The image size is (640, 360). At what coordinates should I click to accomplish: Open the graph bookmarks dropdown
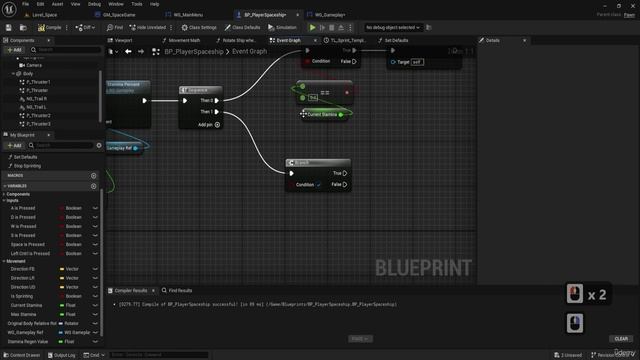click(x=113, y=52)
